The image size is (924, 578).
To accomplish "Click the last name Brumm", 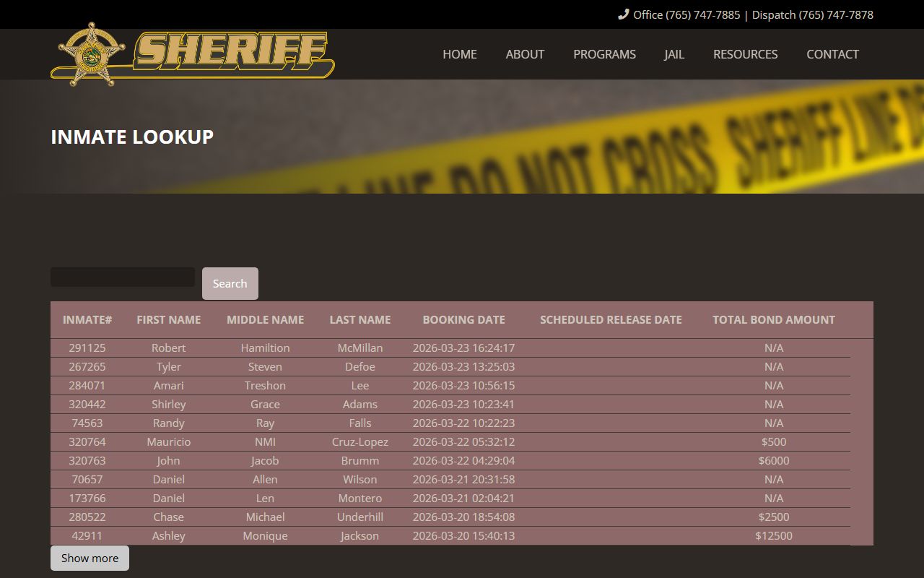I will (360, 460).
